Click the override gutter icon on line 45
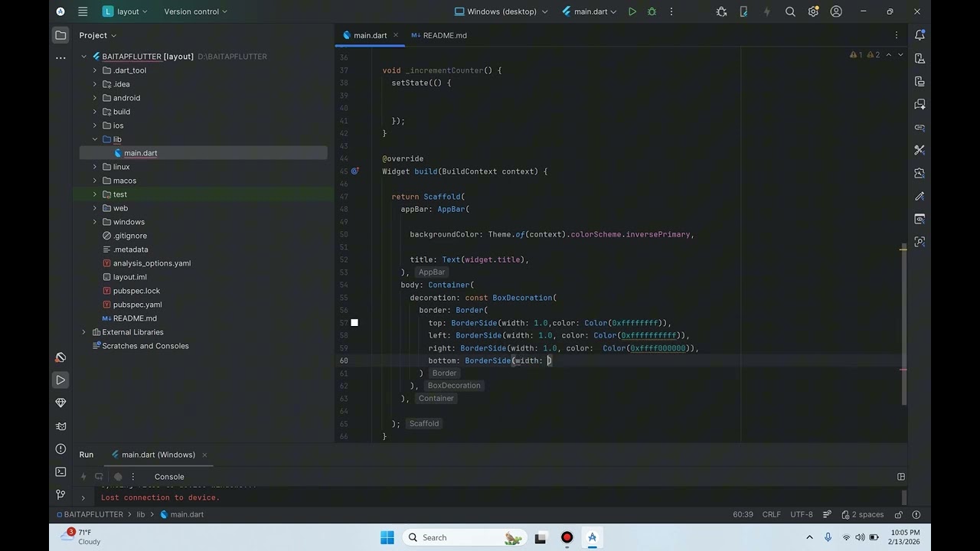This screenshot has height=551, width=980. coord(354,171)
